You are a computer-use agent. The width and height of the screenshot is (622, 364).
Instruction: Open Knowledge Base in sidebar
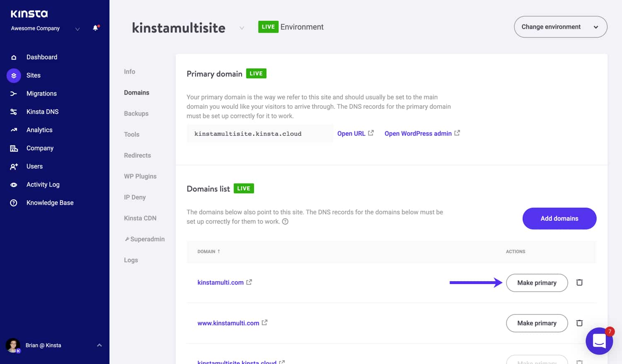click(x=50, y=203)
